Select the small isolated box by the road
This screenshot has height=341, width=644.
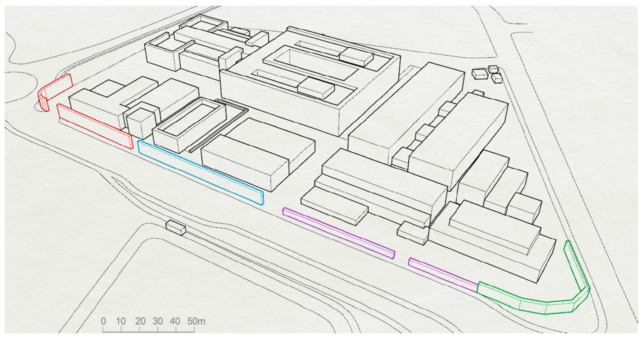tap(176, 228)
